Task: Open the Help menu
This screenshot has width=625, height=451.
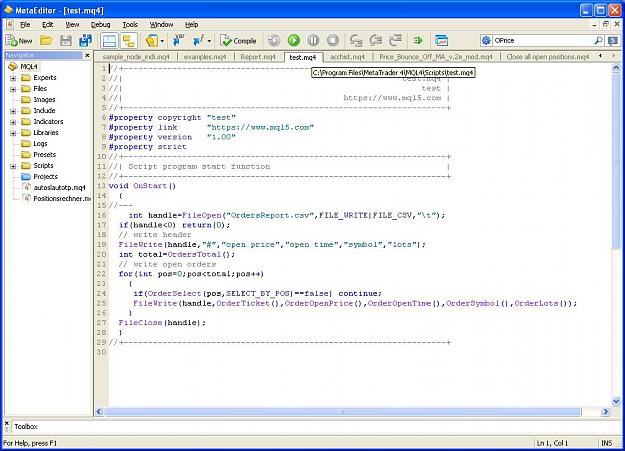Action: [x=191, y=25]
